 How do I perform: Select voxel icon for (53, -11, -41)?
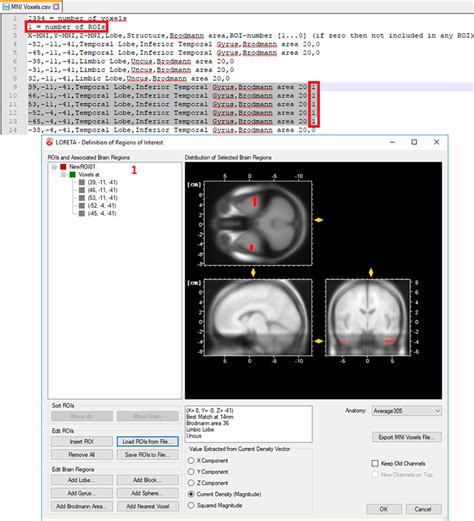82,198
